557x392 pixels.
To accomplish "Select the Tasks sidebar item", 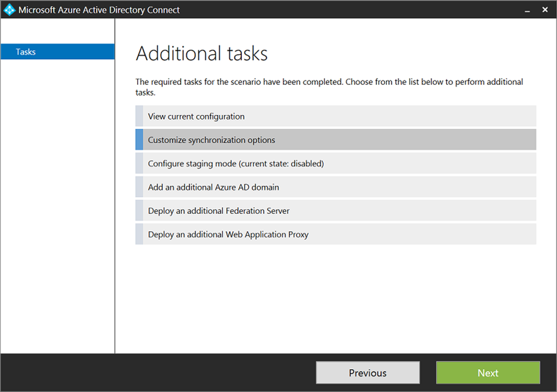I will (57, 51).
